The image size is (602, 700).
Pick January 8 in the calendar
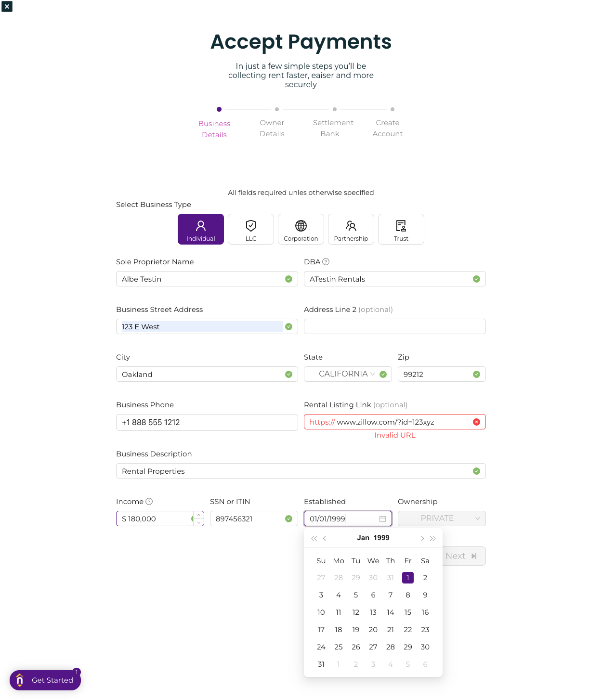[408, 595]
